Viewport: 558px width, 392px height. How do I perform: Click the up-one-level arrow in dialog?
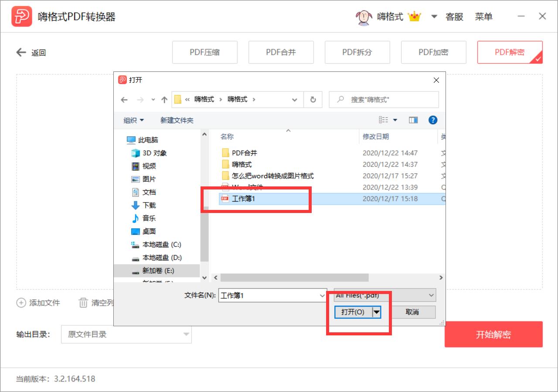(x=164, y=100)
